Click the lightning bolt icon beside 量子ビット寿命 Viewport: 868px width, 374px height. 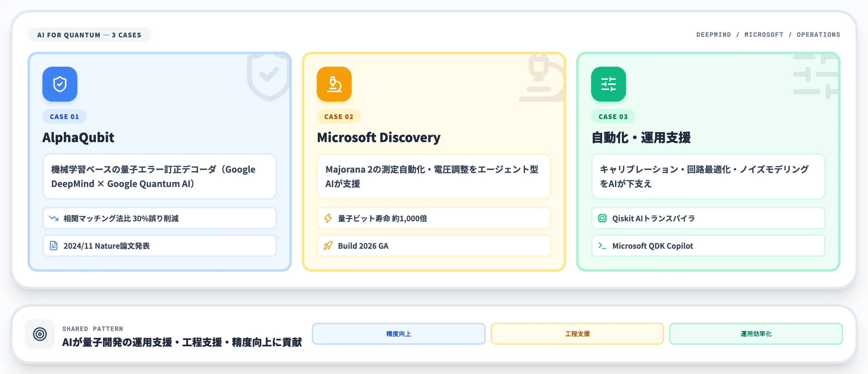328,218
